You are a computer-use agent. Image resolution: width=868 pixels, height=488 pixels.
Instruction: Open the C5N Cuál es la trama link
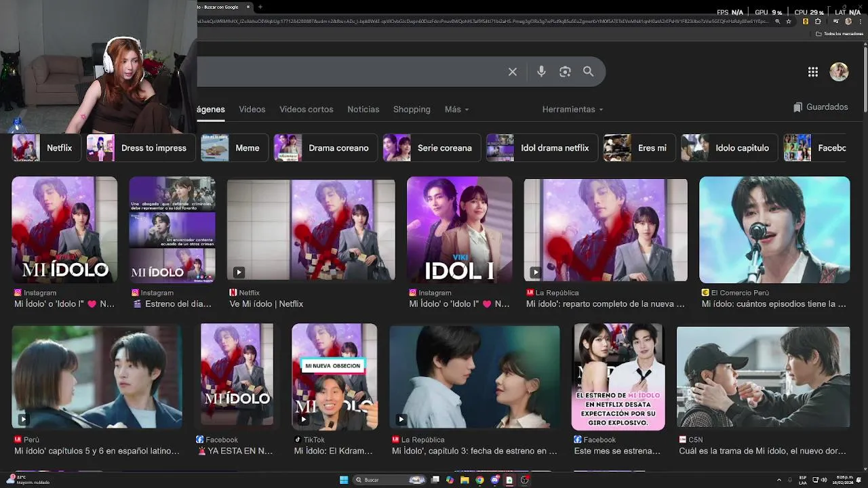pyautogui.click(x=762, y=451)
